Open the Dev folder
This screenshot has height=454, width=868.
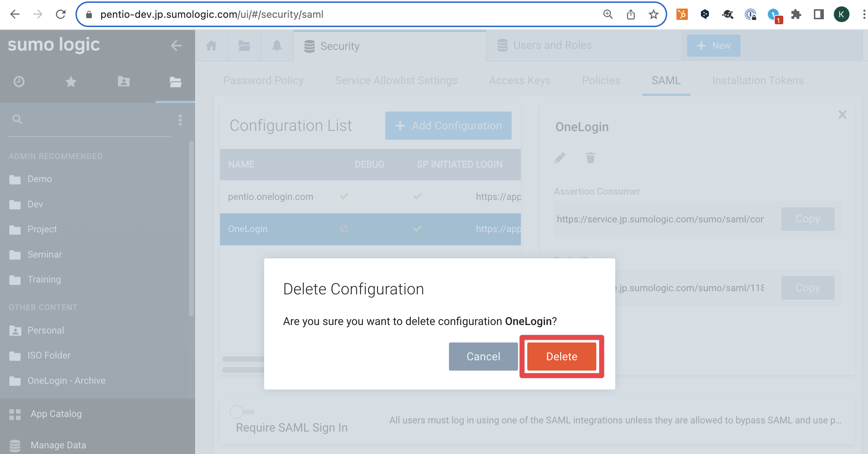tap(26, 204)
